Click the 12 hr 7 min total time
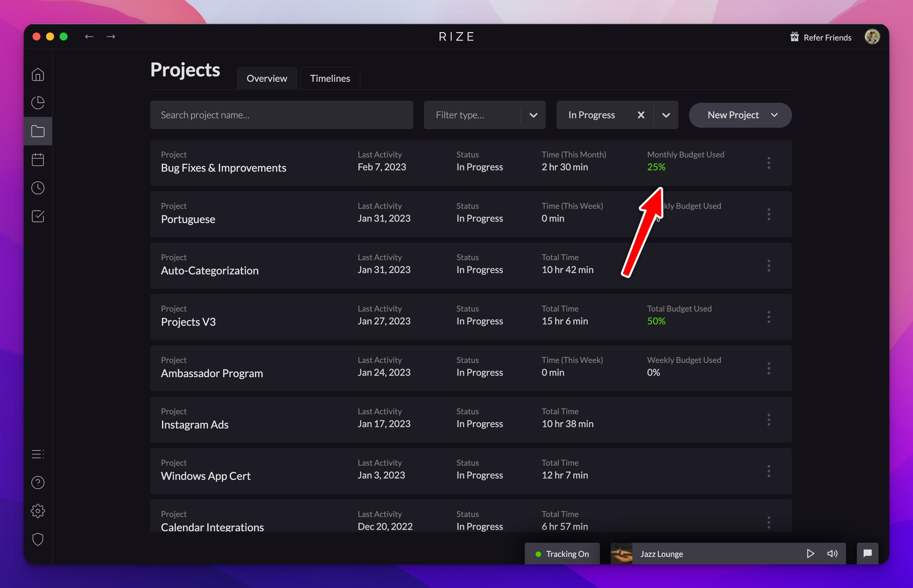Viewport: 913px width, 588px height. click(565, 475)
